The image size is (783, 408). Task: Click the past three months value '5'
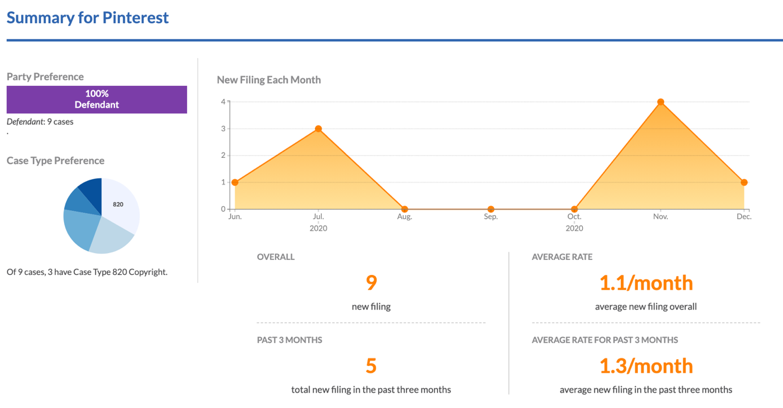(371, 366)
